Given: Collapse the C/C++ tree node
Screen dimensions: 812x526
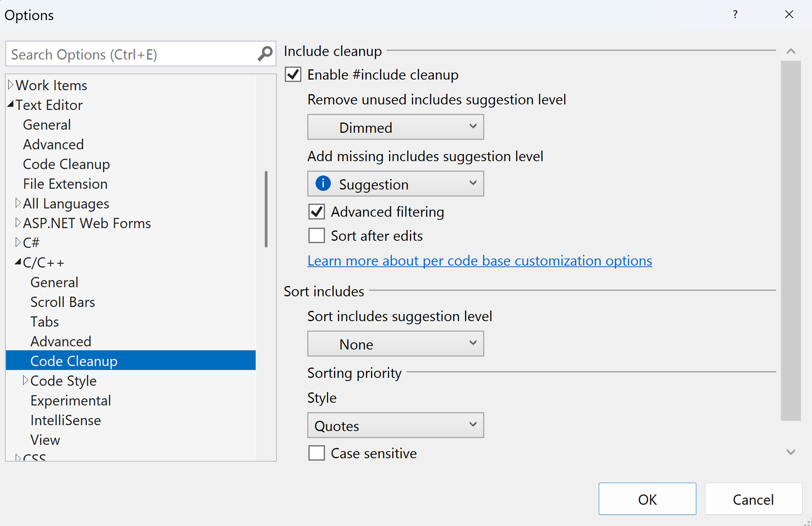Looking at the screenshot, I should (x=18, y=262).
